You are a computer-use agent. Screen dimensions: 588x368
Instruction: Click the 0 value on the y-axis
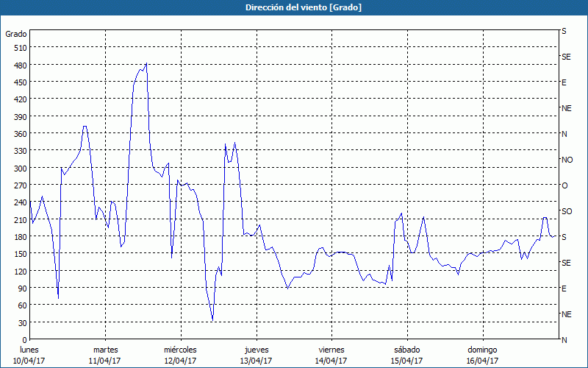[x=23, y=340]
